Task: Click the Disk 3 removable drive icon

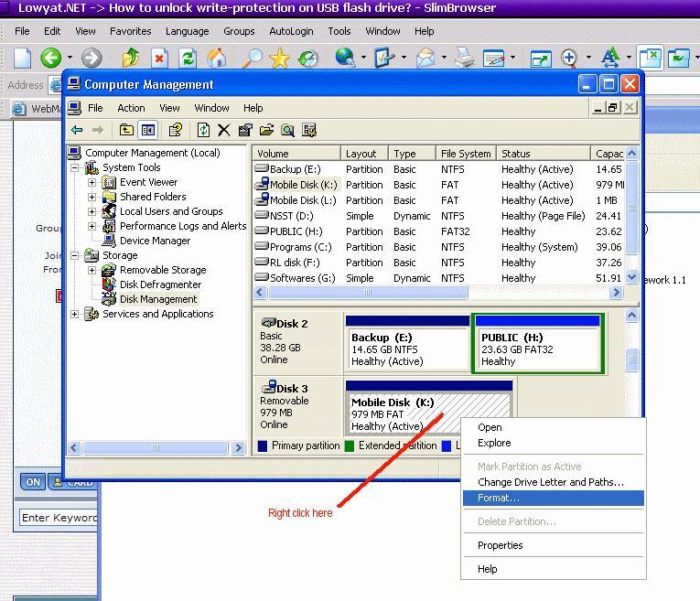Action: click(269, 385)
